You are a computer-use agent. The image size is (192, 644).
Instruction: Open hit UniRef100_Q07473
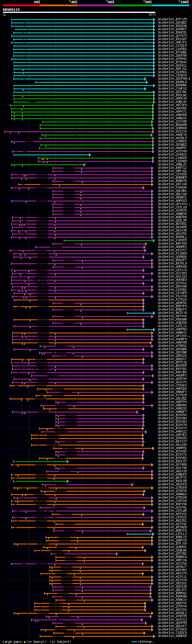click(172, 36)
